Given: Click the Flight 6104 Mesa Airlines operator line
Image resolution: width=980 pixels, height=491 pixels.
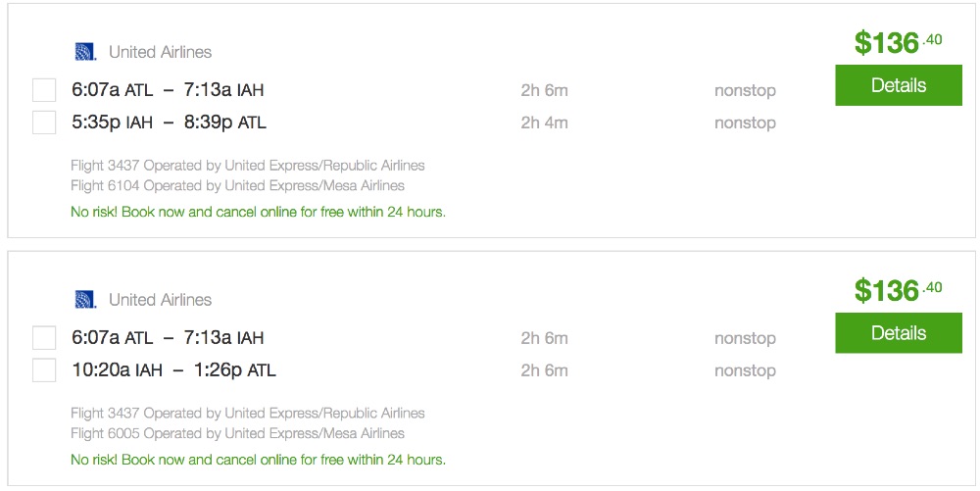Looking at the screenshot, I should 237,185.
